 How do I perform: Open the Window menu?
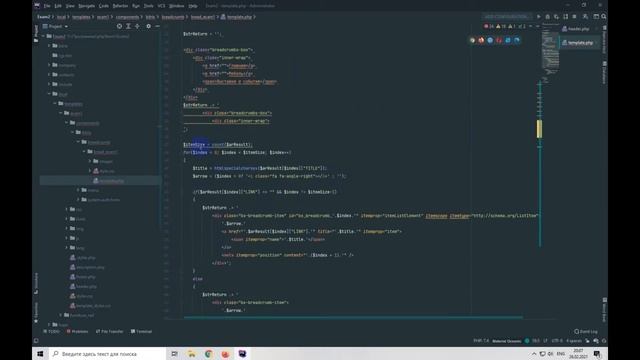177,6
